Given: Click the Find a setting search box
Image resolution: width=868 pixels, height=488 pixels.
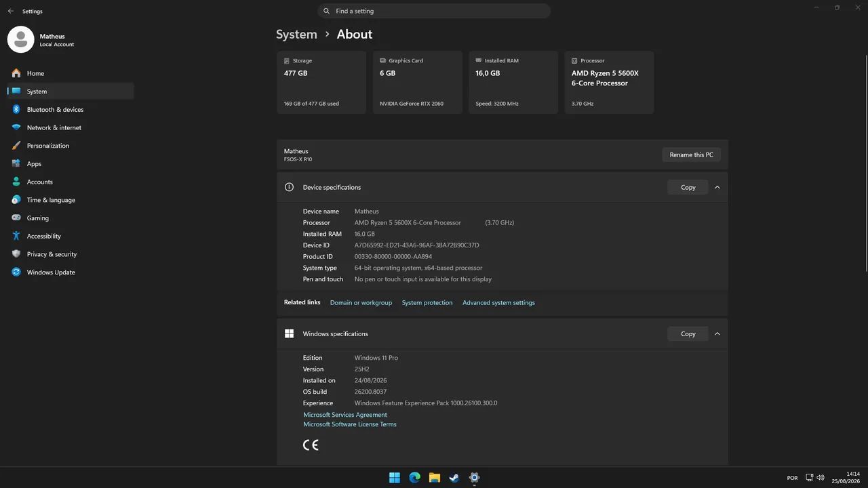Looking at the screenshot, I should 434,11.
